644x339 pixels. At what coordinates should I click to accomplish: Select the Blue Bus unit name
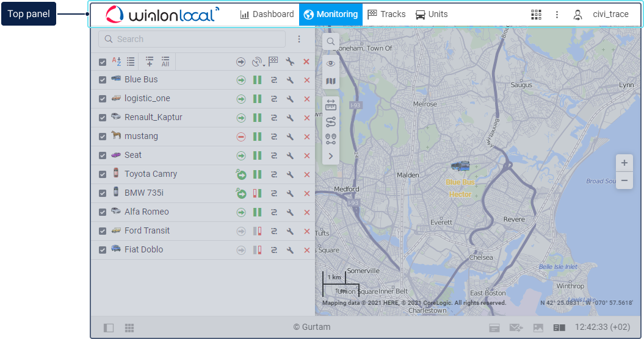[141, 80]
